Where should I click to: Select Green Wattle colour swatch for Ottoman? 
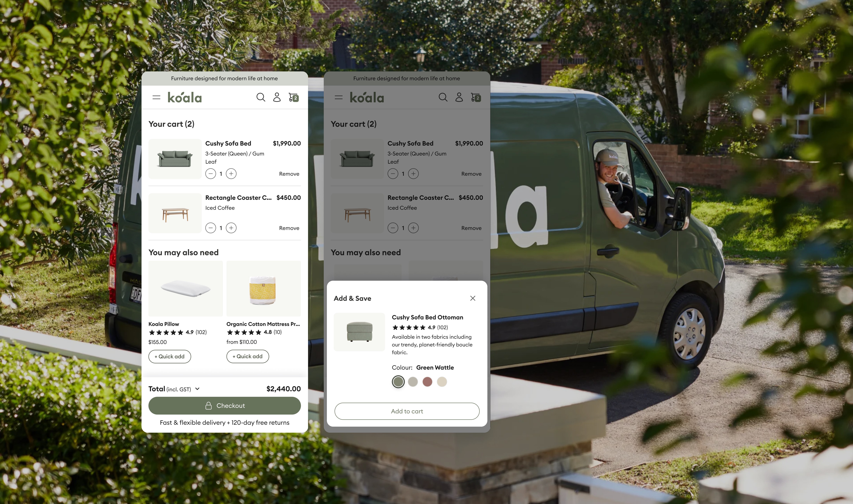point(398,382)
